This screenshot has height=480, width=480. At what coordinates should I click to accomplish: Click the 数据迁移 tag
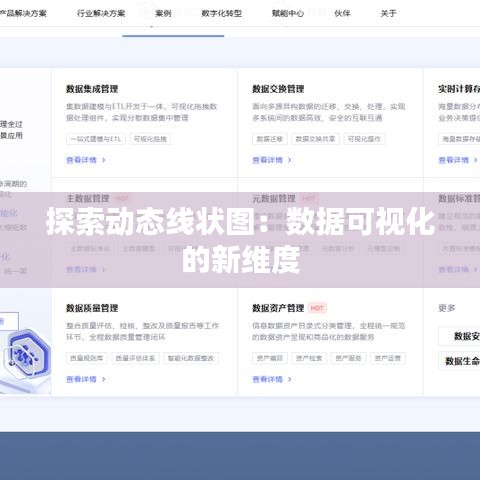pyautogui.click(x=270, y=139)
